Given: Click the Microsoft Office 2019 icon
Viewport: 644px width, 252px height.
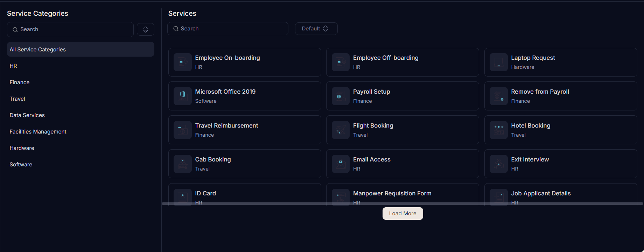Looking at the screenshot, I should 183,96.
